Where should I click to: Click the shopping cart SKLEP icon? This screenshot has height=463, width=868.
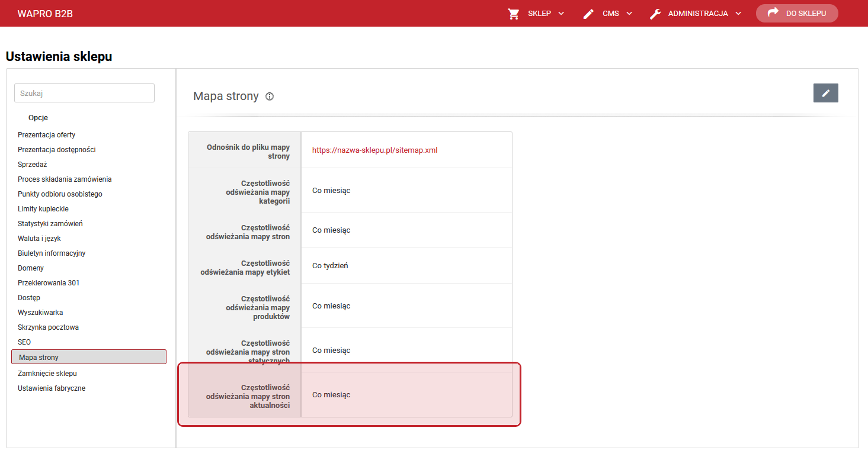(x=514, y=14)
